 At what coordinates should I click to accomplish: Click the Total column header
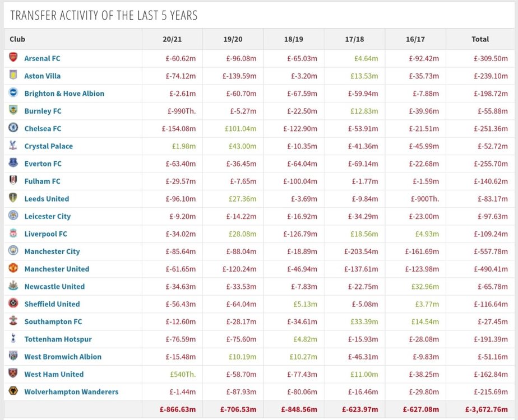pyautogui.click(x=480, y=39)
